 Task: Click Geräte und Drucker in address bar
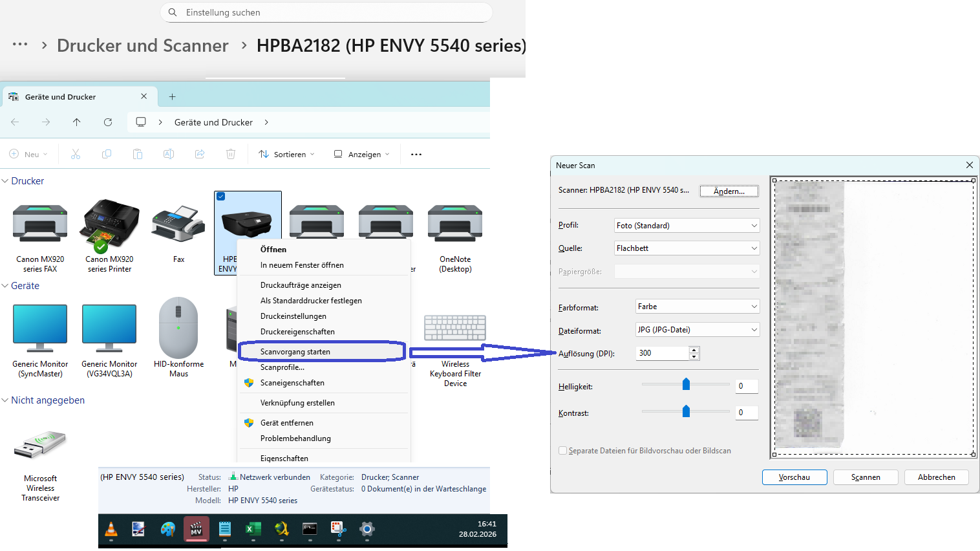click(213, 122)
